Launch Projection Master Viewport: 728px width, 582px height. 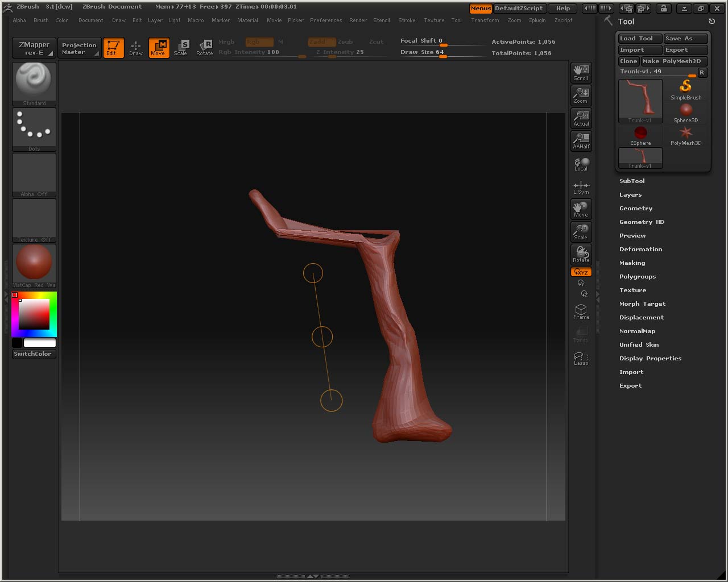(x=79, y=48)
